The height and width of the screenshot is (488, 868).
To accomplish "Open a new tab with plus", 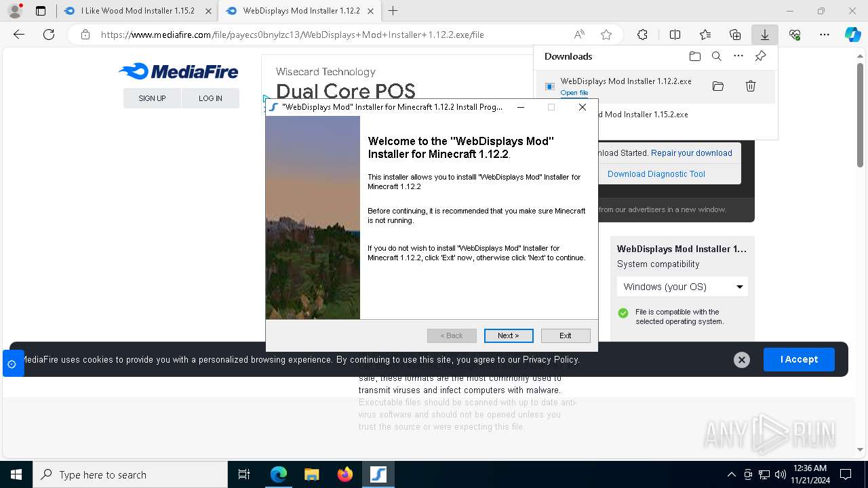I will point(393,11).
